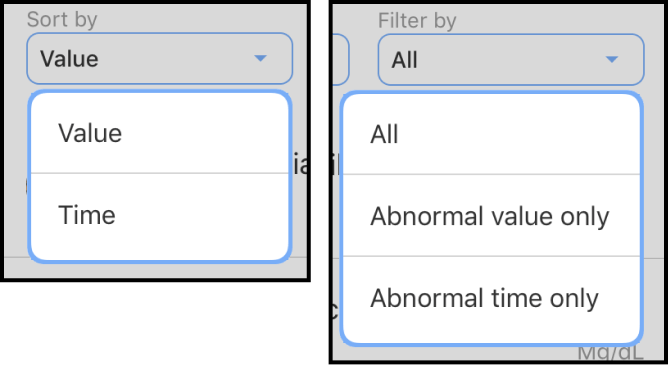Click divider between All and Abnormal value only

(x=491, y=174)
